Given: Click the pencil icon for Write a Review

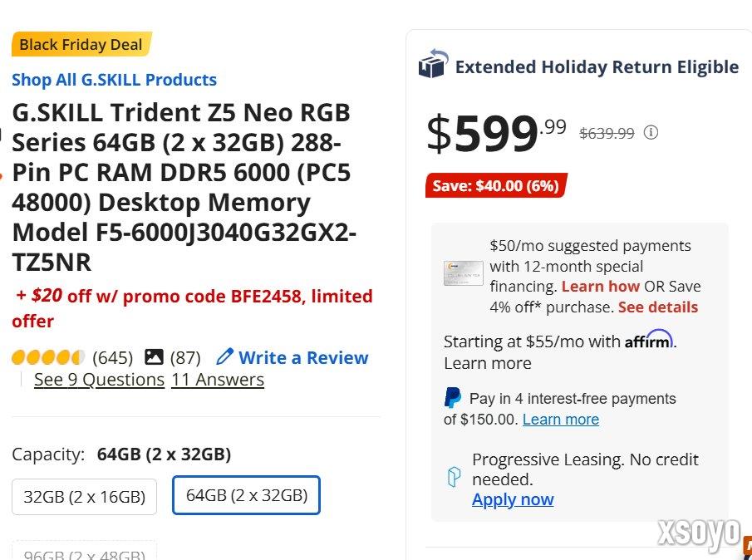Looking at the screenshot, I should pos(224,357).
